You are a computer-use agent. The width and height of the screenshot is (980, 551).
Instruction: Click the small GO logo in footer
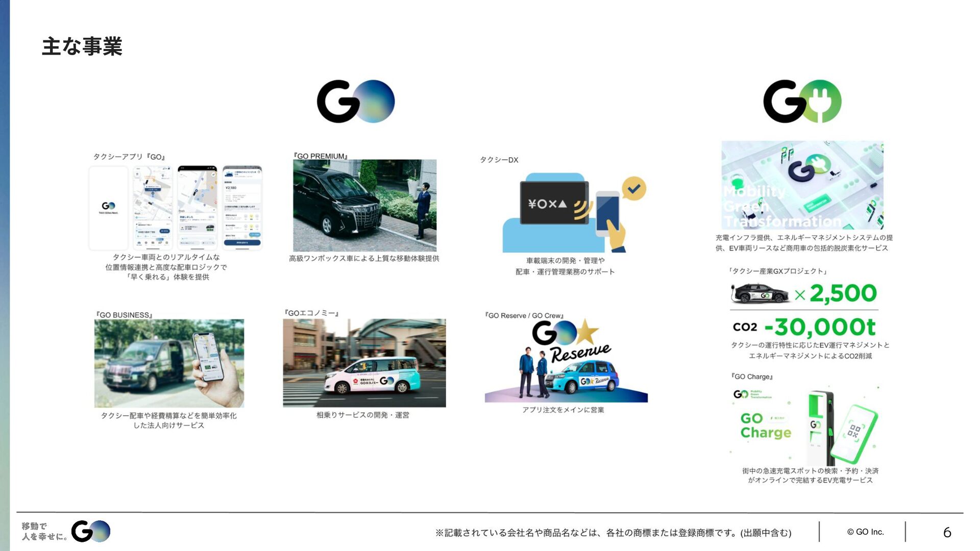pyautogui.click(x=91, y=531)
